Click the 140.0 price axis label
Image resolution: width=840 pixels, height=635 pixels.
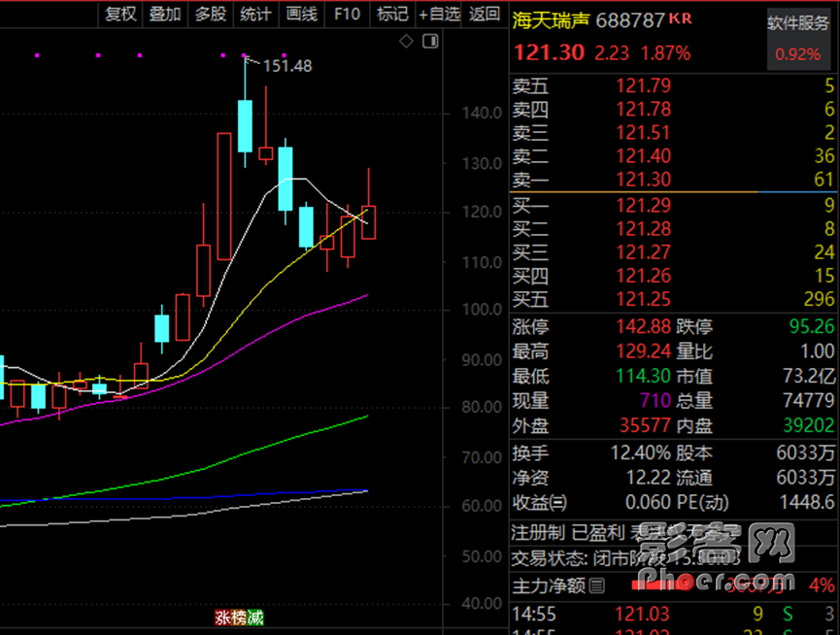coord(482,113)
